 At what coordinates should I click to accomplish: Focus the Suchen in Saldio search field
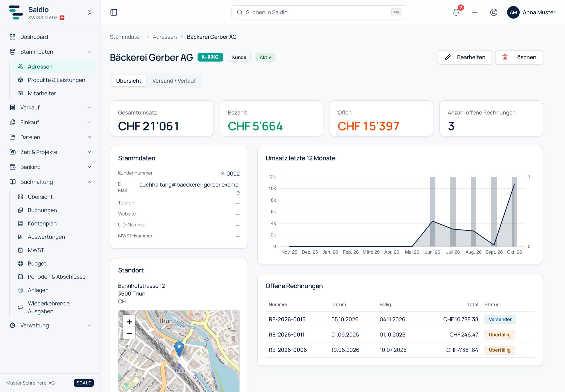click(x=319, y=12)
